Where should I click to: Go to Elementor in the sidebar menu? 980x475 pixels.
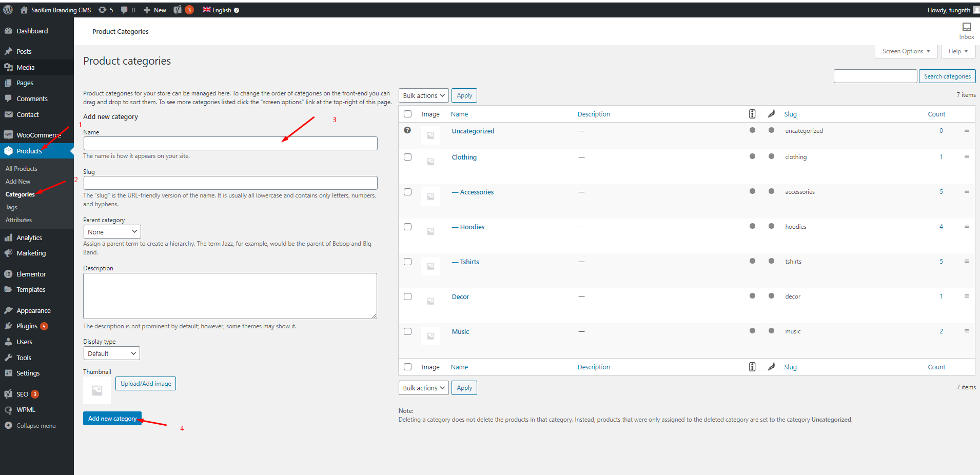[31, 274]
